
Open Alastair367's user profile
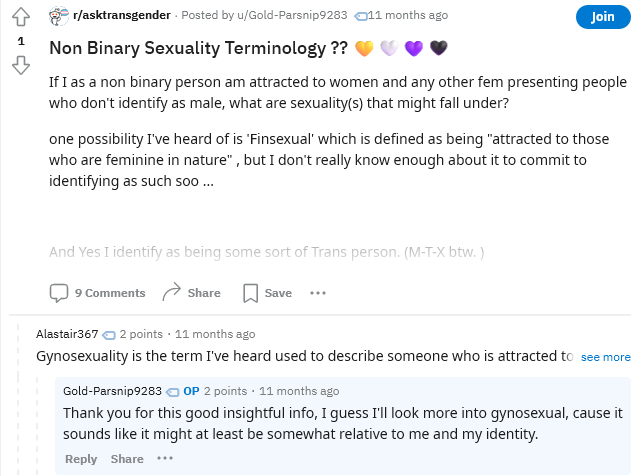(x=67, y=334)
